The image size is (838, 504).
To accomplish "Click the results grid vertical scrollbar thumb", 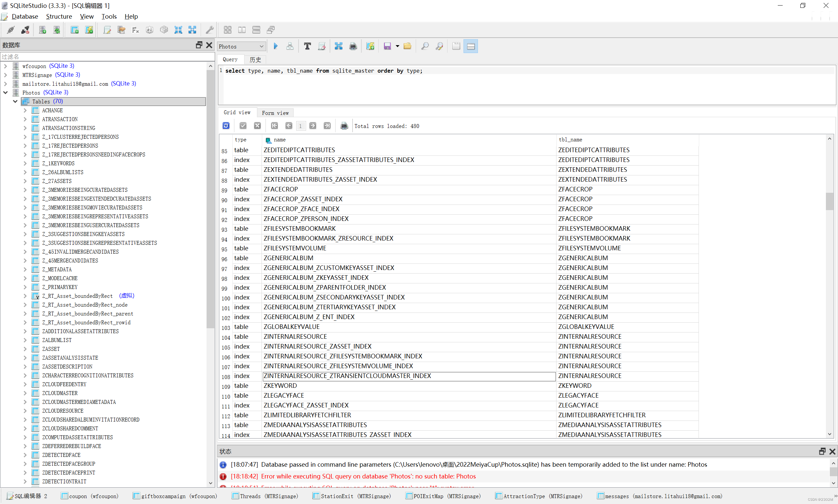I will [829, 201].
